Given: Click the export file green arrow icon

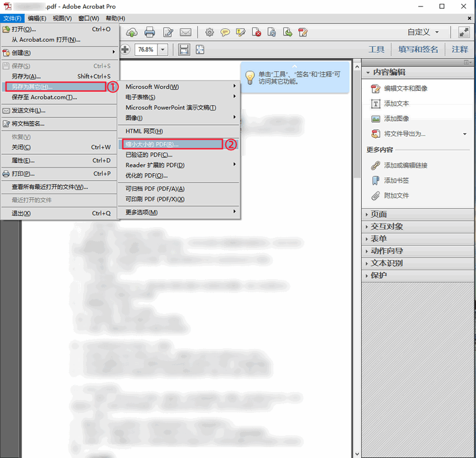Looking at the screenshot, I should point(288,32).
